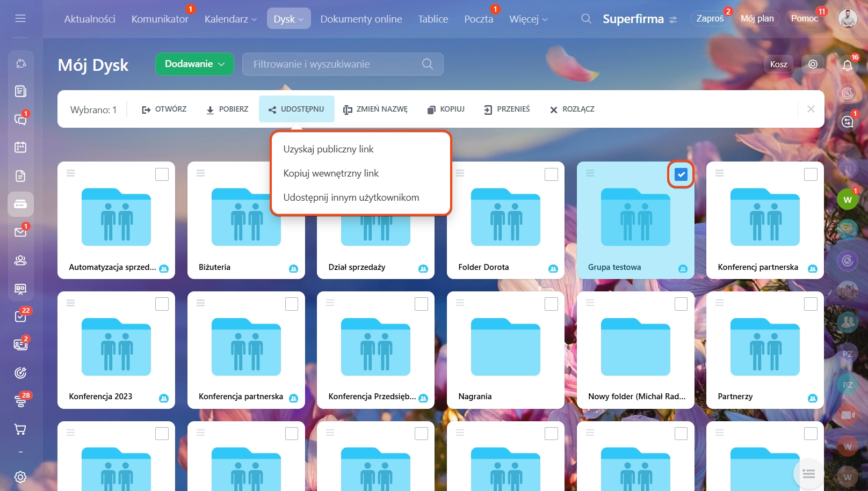Click the Zaproś invite button

pyautogui.click(x=710, y=19)
